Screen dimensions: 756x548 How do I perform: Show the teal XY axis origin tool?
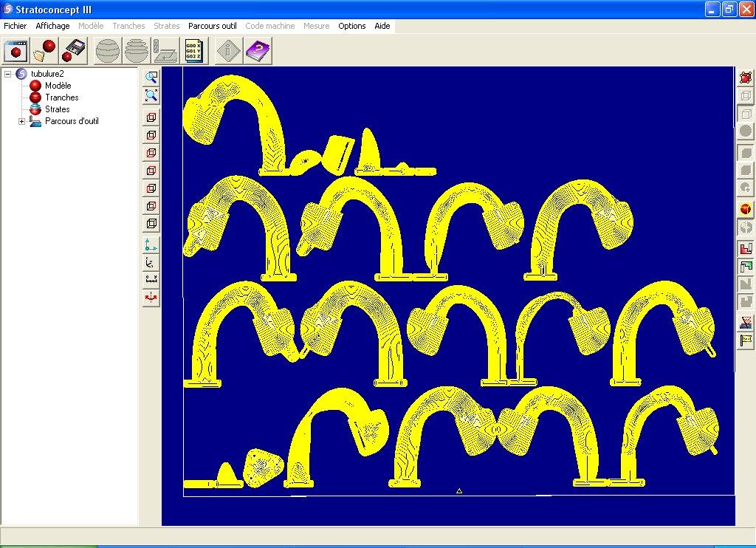(151, 245)
